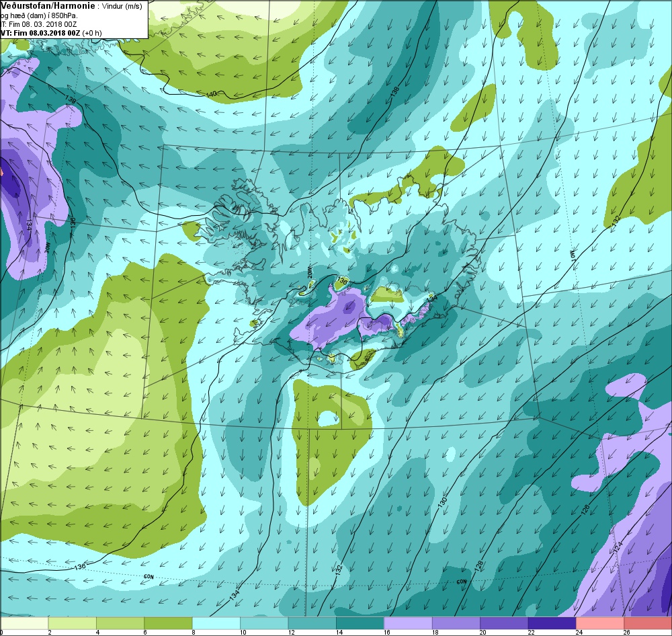Click the '128' height contour label
This screenshot has height=636, width=672.
click(479, 565)
